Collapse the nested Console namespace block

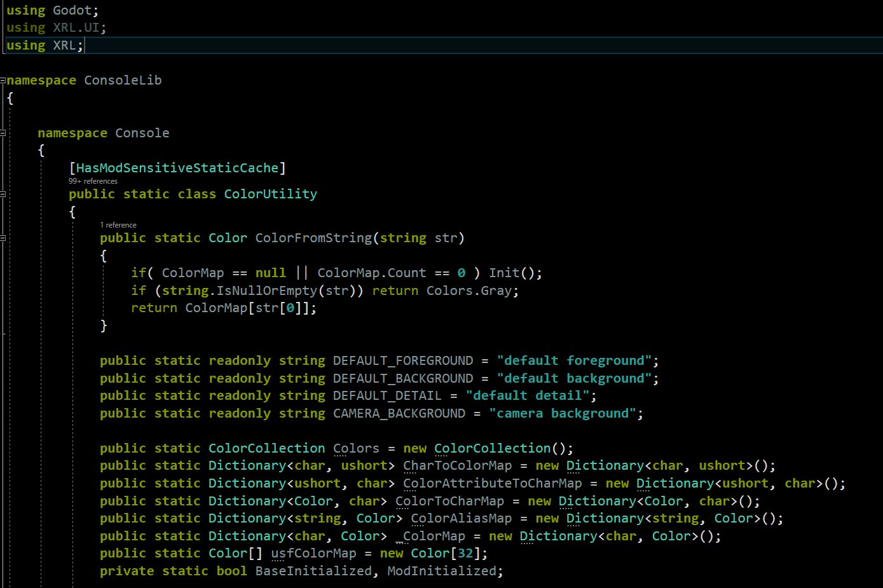point(3,133)
